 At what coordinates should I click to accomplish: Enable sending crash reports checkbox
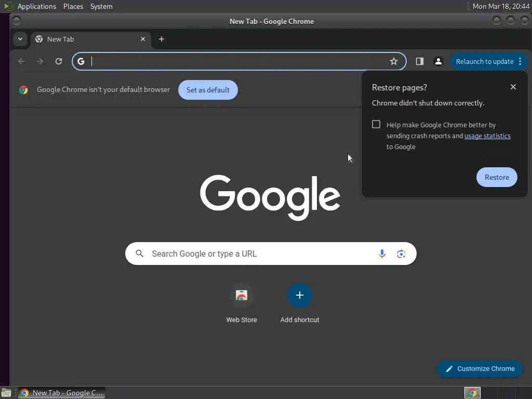(376, 124)
